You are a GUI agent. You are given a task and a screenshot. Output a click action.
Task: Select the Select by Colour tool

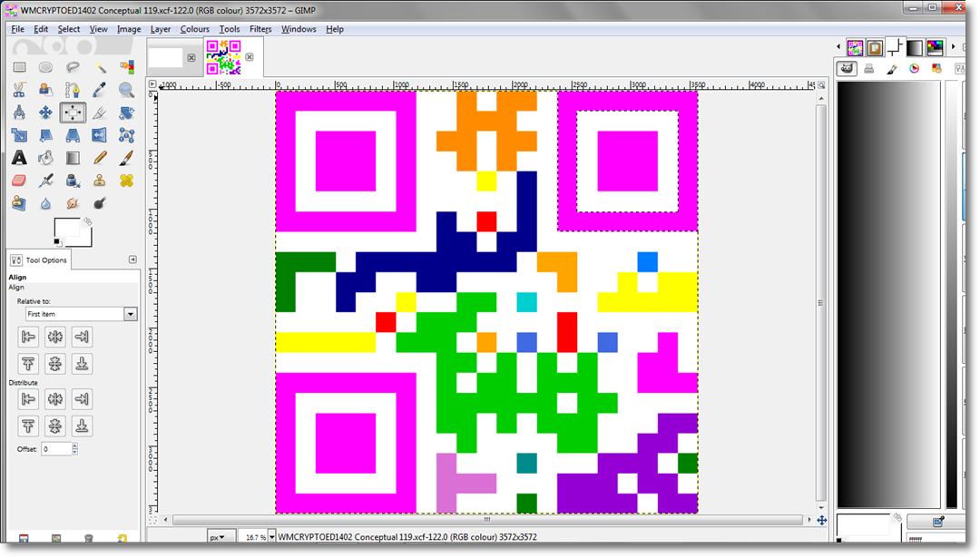126,67
